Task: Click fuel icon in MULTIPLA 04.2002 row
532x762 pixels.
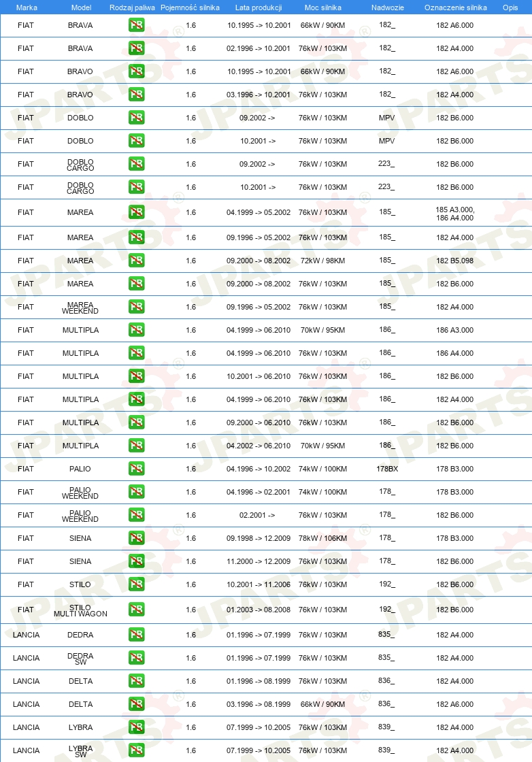Action: tap(137, 446)
